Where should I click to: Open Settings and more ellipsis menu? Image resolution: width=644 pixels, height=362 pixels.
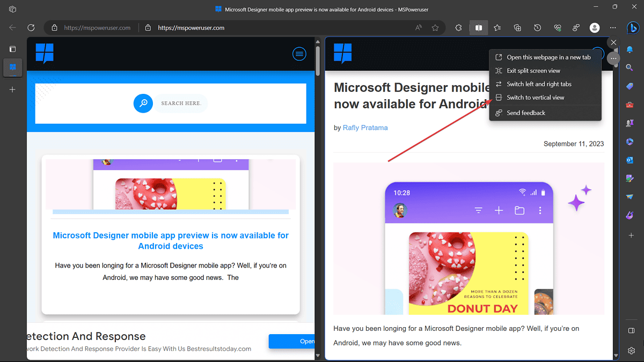tap(613, 27)
